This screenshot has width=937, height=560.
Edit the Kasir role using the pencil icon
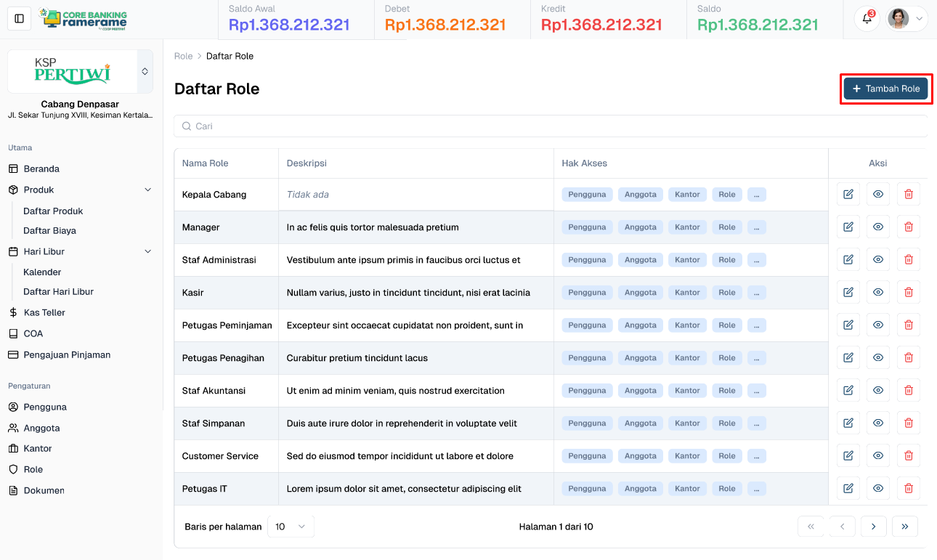point(848,292)
